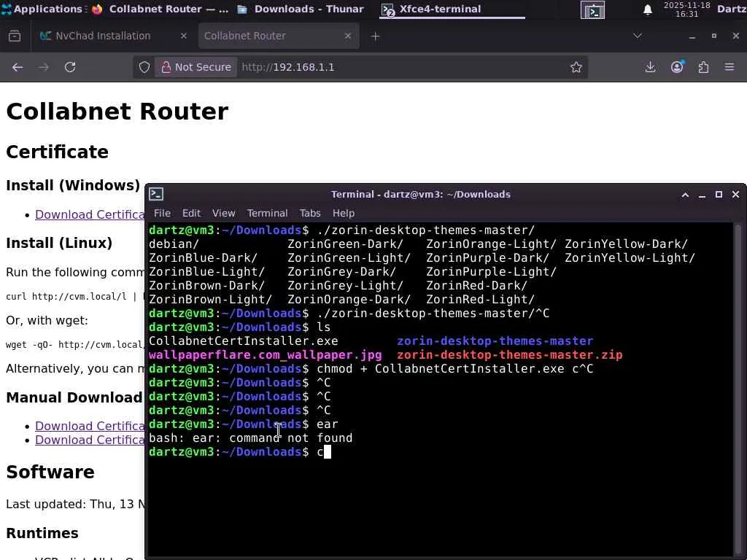Open the Firefox account icon
The width and height of the screenshot is (747, 560).
pyautogui.click(x=677, y=67)
